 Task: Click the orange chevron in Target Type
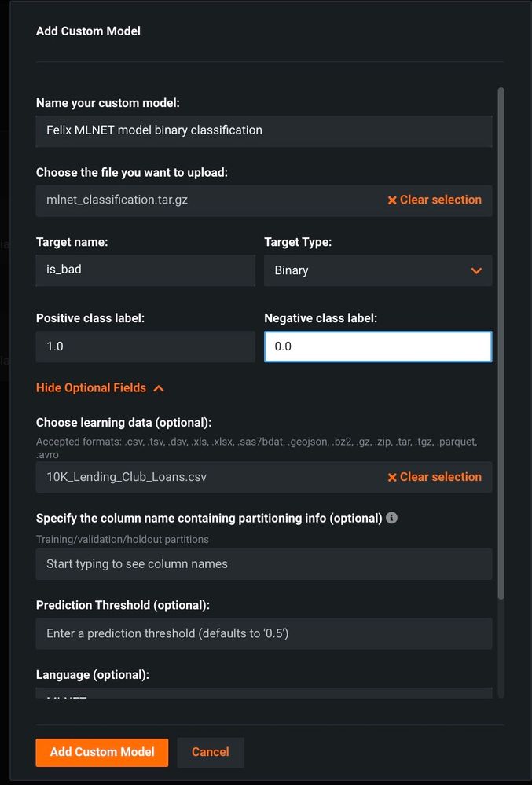pos(476,270)
